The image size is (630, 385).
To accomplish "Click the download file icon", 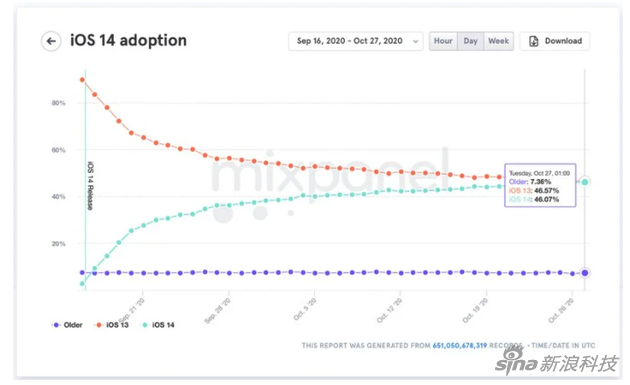I will 534,41.
